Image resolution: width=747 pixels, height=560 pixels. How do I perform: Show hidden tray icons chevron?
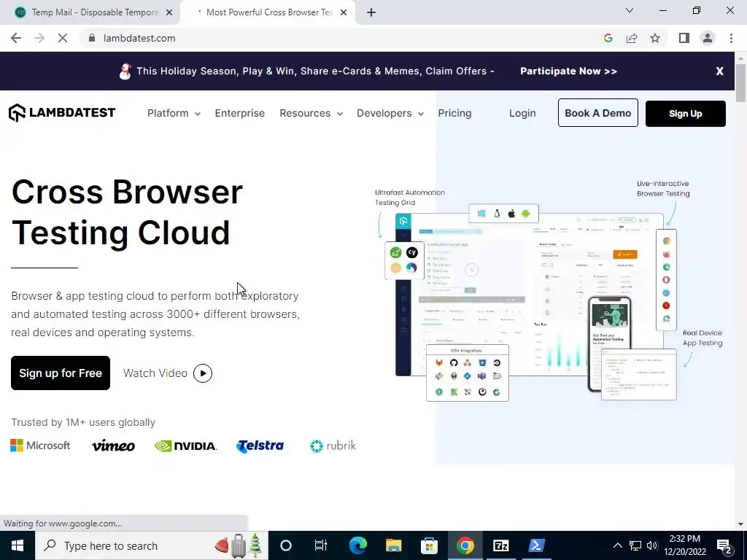[617, 545]
